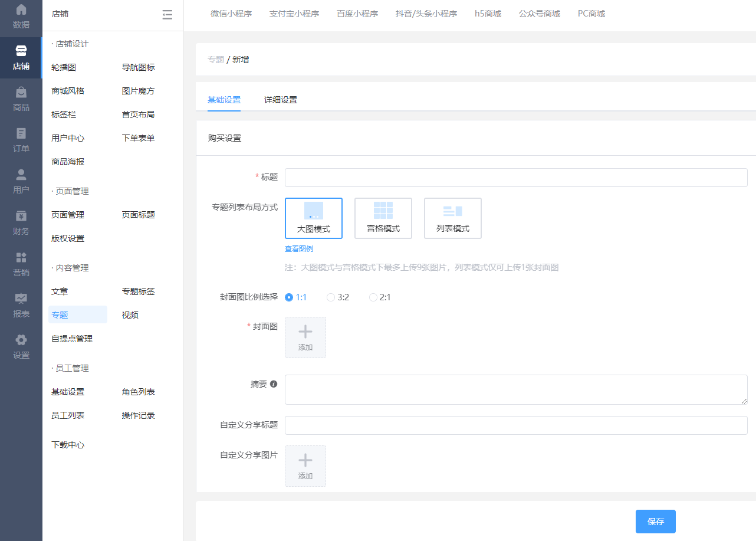756x541 pixels.
Task: Open the 财务 finance section
Action: [21, 223]
